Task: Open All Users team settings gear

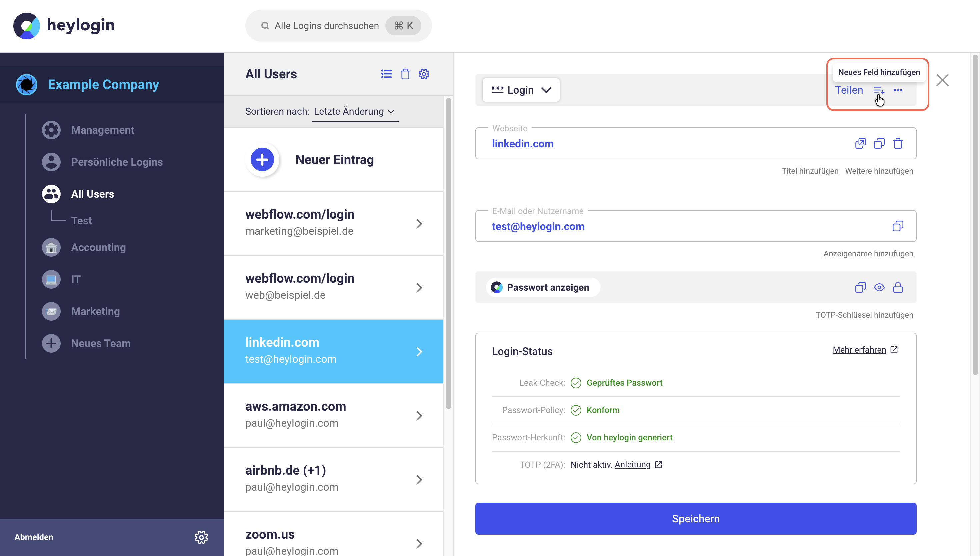Action: (424, 74)
